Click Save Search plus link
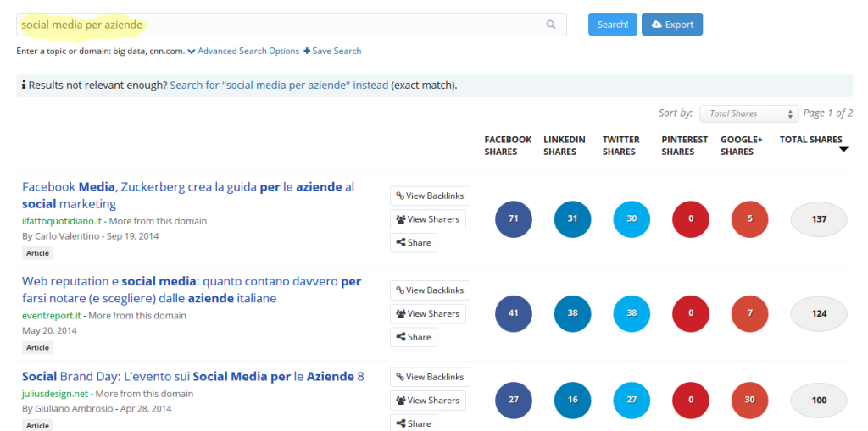This screenshot has width=868, height=431. tap(332, 51)
